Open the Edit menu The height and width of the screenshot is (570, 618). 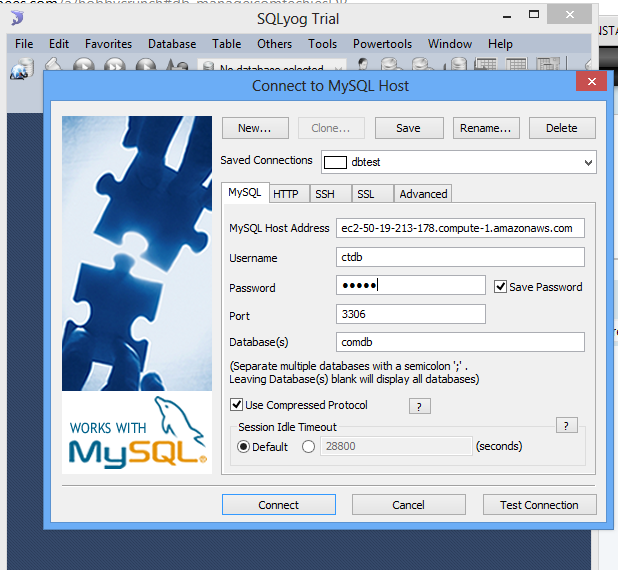[x=59, y=44]
